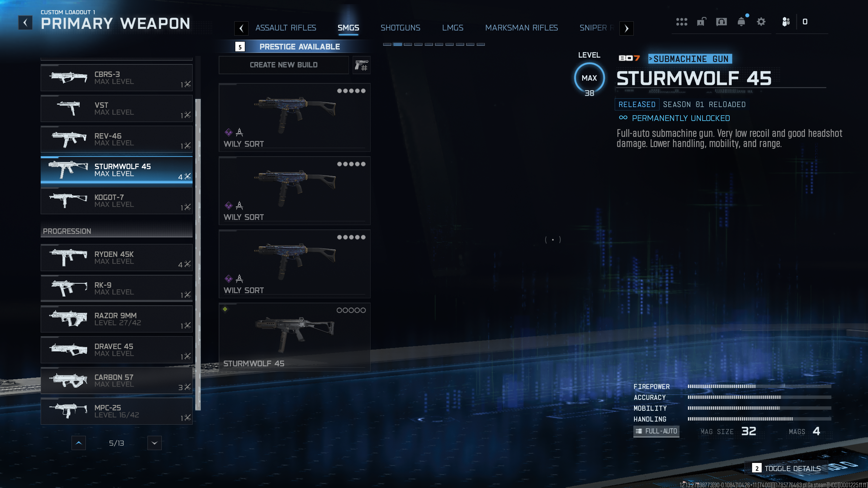Switch to Marksman Rifles tab

click(x=521, y=28)
